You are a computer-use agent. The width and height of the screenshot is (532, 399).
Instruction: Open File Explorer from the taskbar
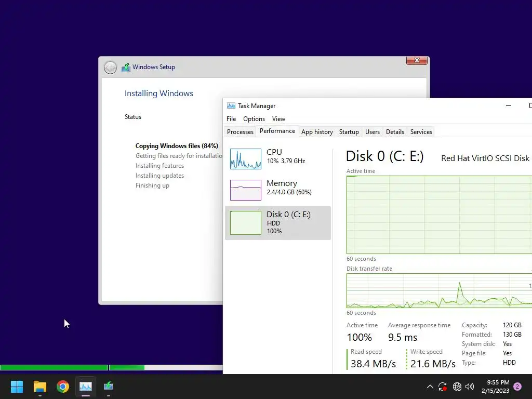coord(39,387)
